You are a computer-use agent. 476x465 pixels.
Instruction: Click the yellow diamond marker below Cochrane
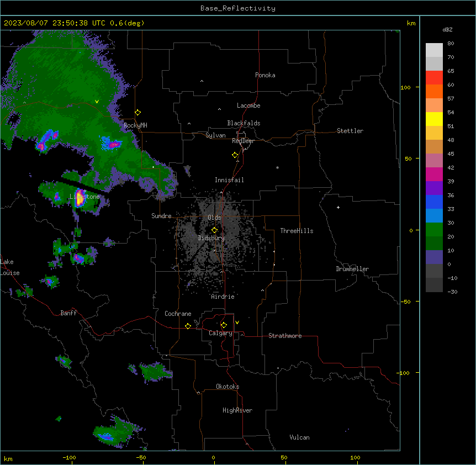coord(188,326)
